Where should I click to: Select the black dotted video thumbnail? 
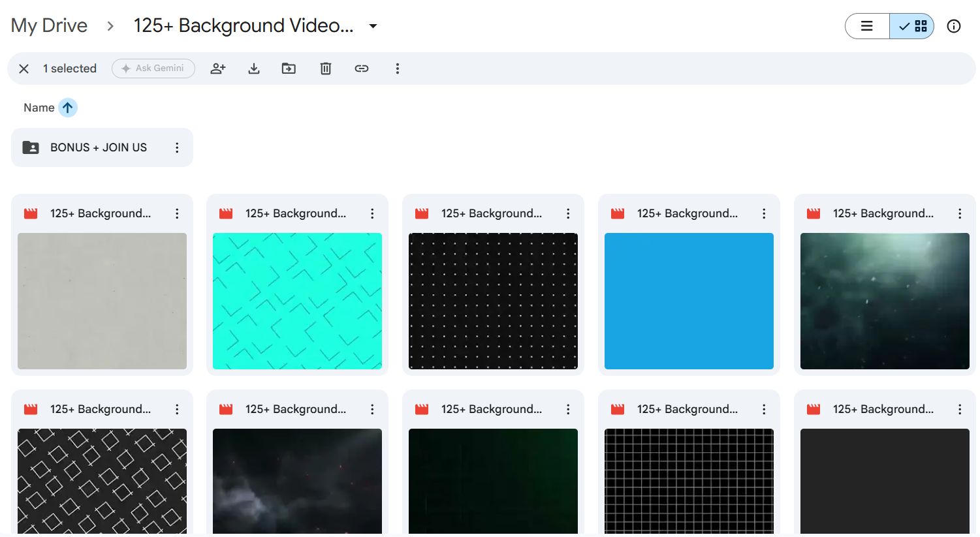[x=493, y=301]
